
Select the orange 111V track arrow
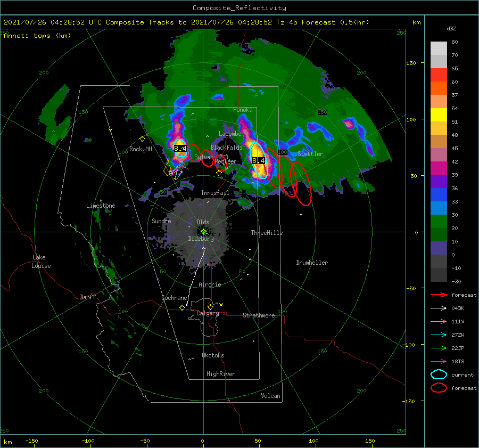coord(439,321)
